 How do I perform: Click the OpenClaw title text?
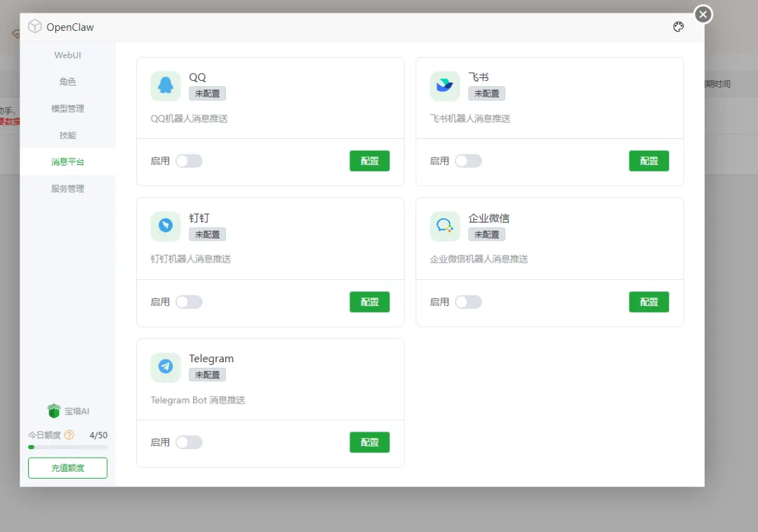coord(70,27)
